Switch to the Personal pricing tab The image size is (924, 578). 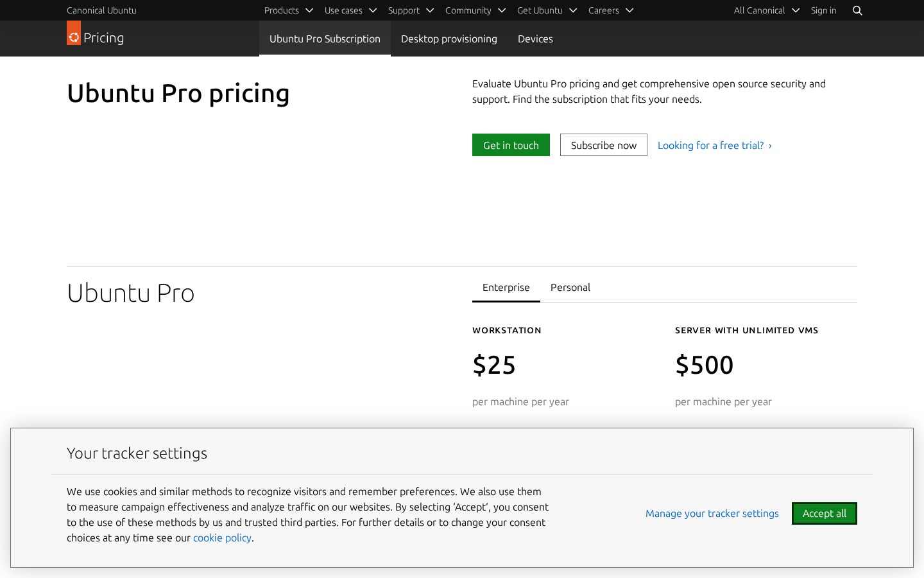pyautogui.click(x=570, y=287)
